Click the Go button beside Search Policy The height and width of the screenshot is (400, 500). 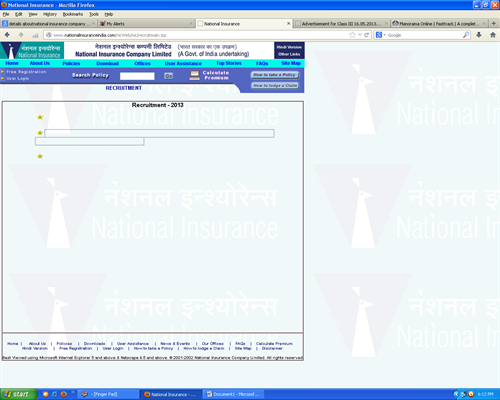[x=169, y=76]
